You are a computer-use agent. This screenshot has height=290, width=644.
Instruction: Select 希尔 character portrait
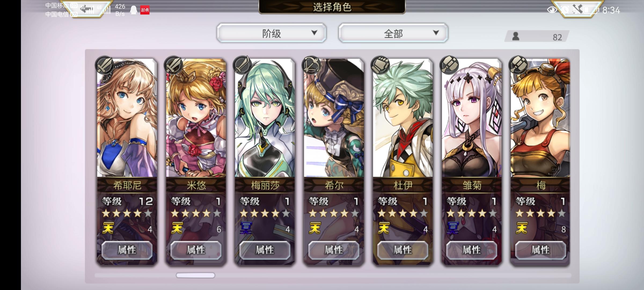point(334,118)
